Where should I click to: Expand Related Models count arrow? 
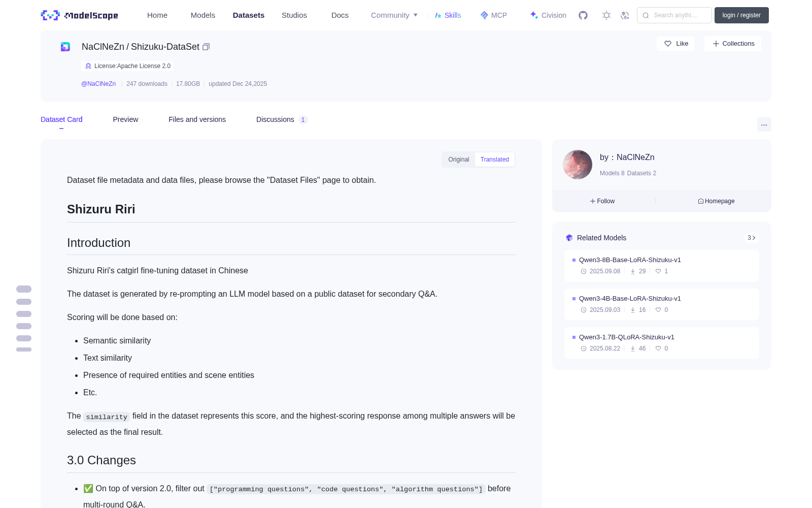(752, 238)
